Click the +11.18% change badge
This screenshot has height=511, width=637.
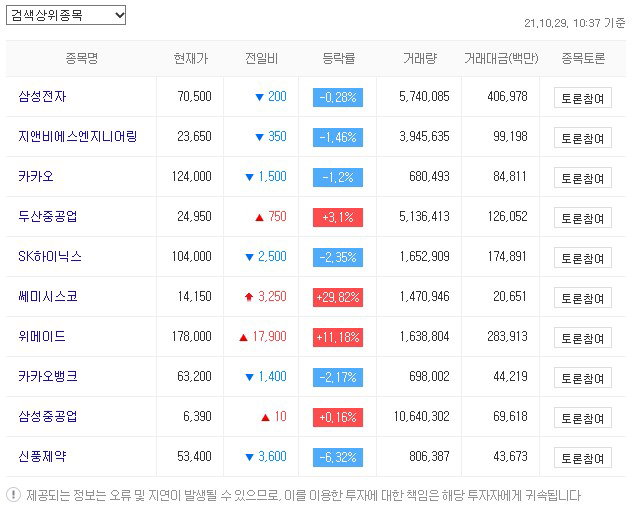pos(338,338)
